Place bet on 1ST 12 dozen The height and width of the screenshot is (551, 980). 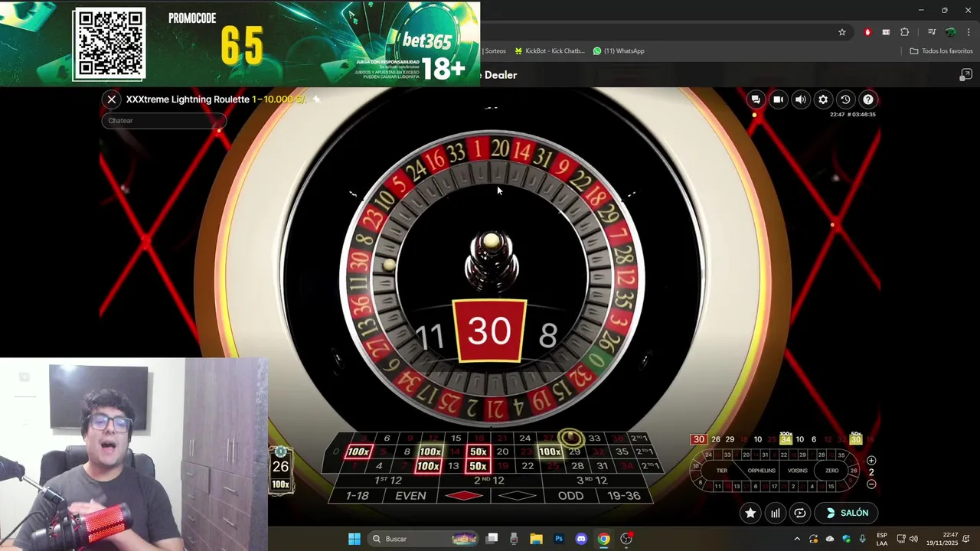tap(388, 480)
